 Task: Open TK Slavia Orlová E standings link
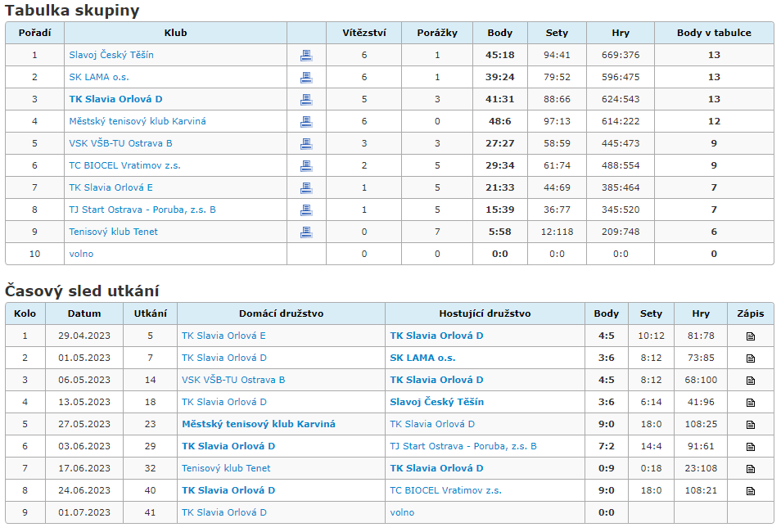[111, 187]
